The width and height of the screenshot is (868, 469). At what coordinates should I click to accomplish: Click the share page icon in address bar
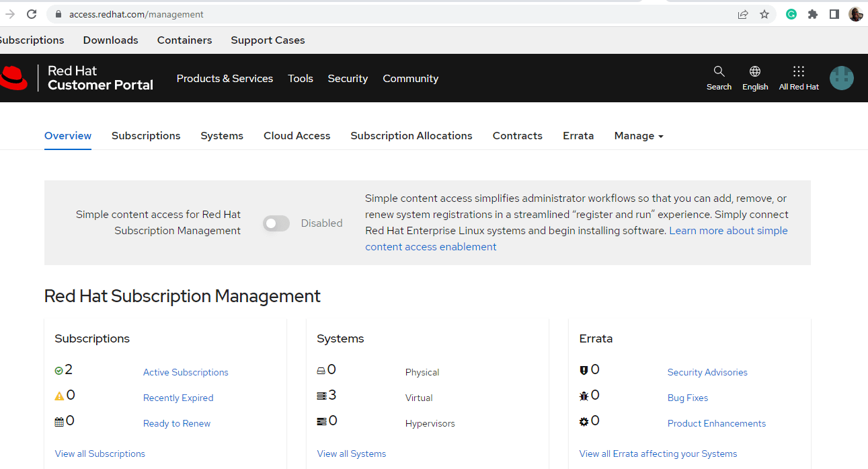pyautogui.click(x=743, y=14)
